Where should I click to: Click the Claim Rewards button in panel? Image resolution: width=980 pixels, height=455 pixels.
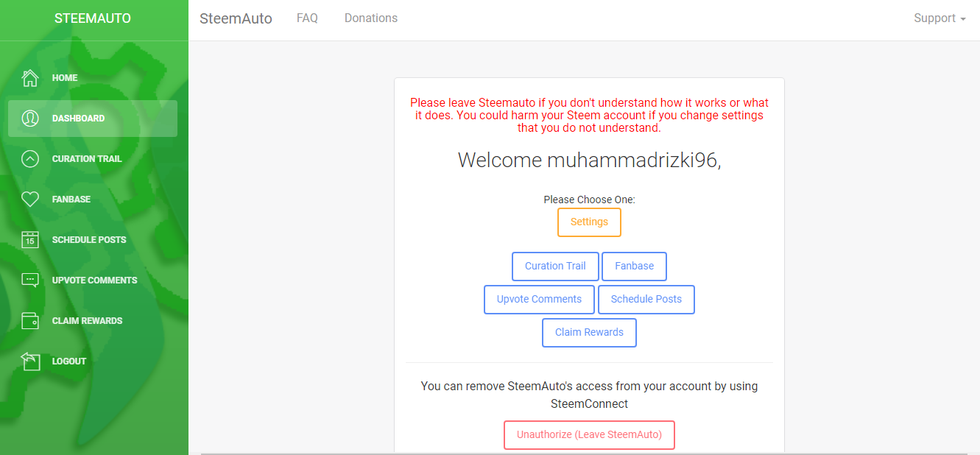click(x=589, y=333)
